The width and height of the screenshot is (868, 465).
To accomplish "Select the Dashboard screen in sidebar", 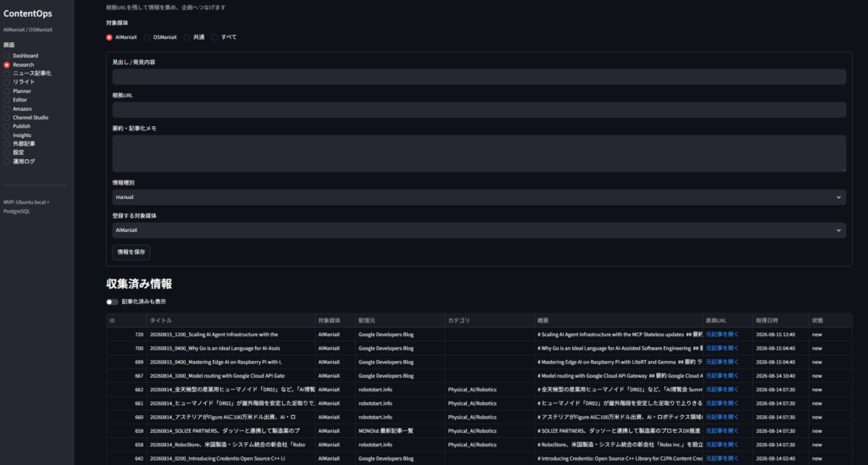I will (x=21, y=56).
